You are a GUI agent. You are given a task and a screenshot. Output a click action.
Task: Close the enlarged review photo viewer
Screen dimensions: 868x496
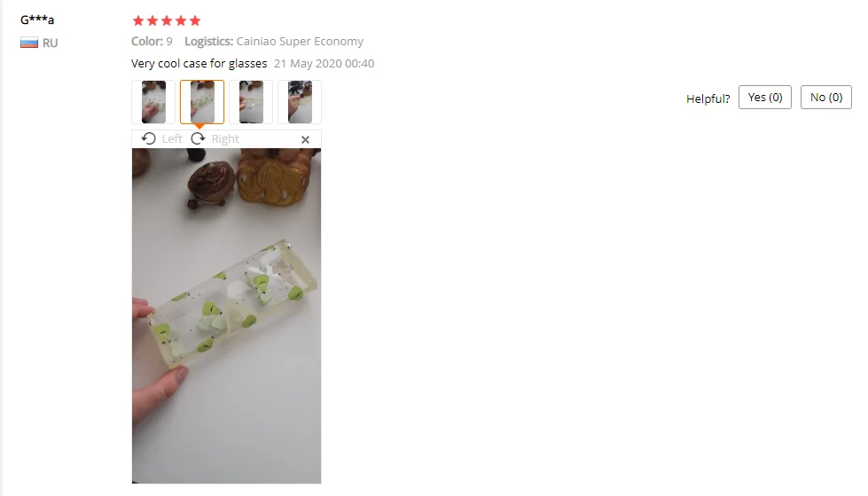(305, 139)
